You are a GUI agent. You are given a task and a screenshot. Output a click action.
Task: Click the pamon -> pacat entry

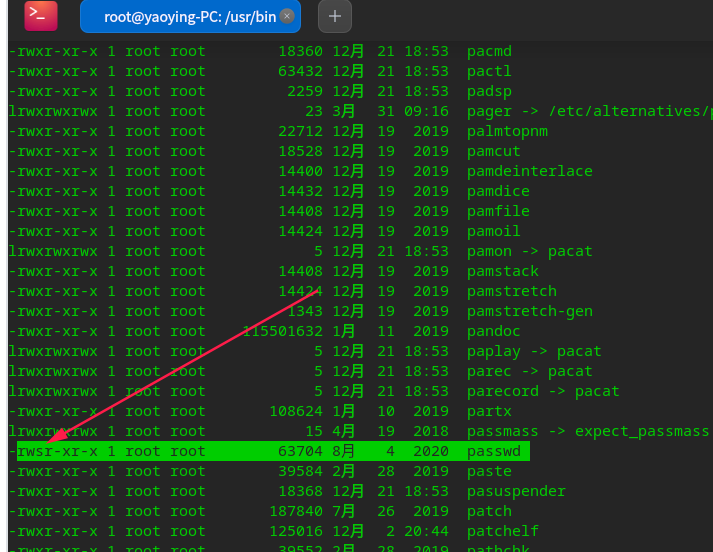[x=529, y=251]
